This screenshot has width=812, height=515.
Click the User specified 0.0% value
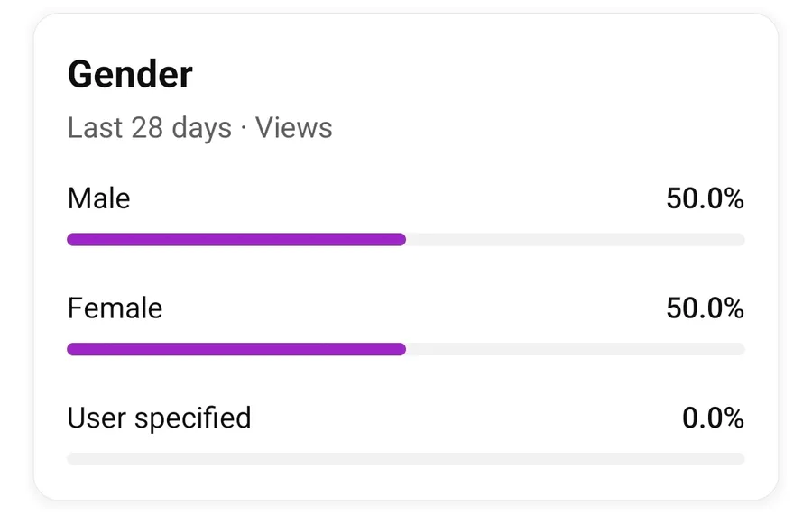pyautogui.click(x=713, y=418)
